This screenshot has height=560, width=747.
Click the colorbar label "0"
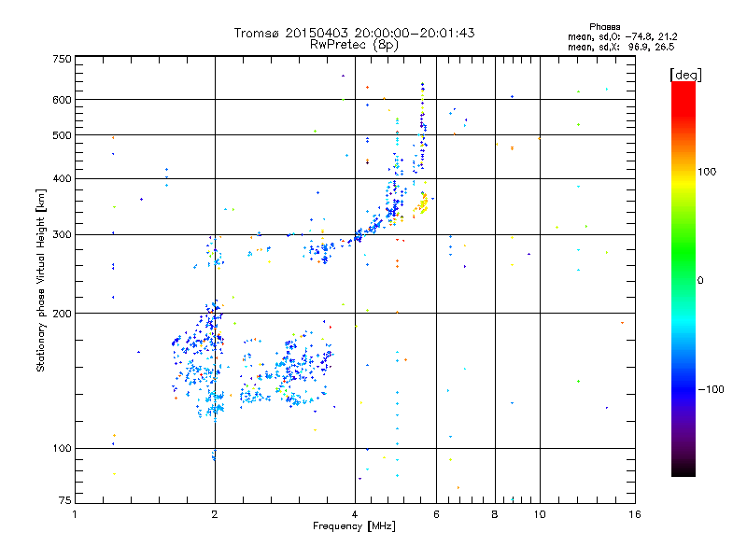[x=699, y=281]
